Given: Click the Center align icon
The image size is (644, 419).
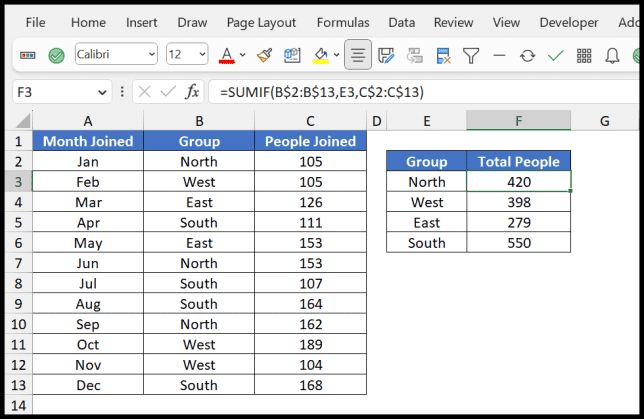Looking at the screenshot, I should tap(357, 56).
